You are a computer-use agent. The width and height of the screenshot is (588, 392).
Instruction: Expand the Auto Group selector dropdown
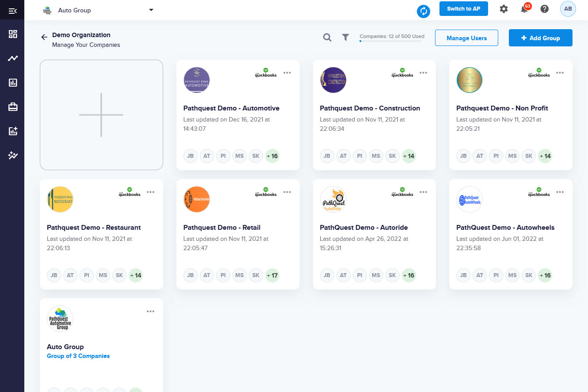coord(151,9)
